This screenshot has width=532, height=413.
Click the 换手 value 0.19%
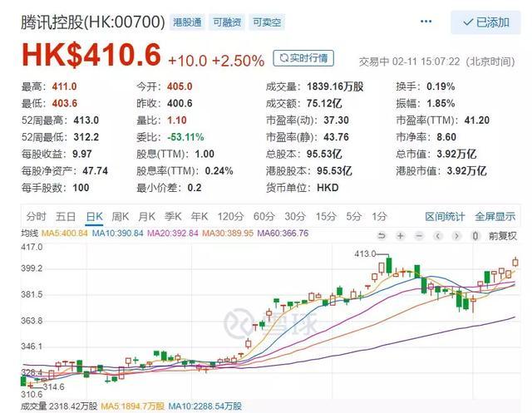pos(441,86)
